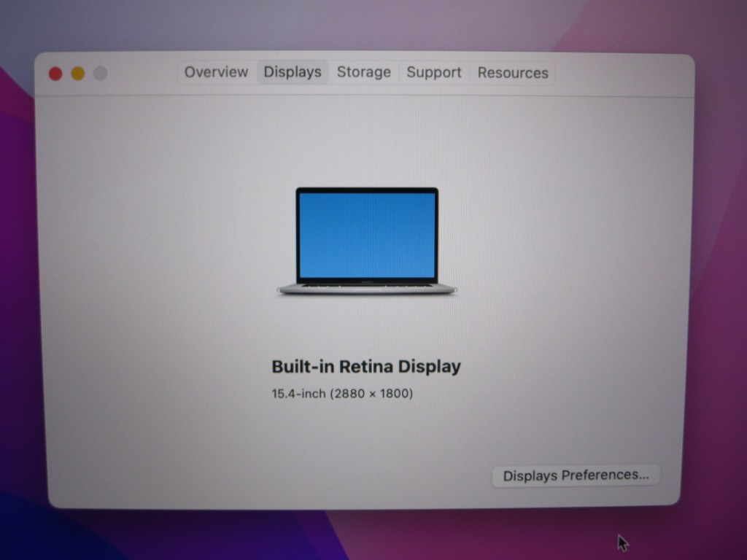
Task: Go to the Support tab
Action: [434, 73]
